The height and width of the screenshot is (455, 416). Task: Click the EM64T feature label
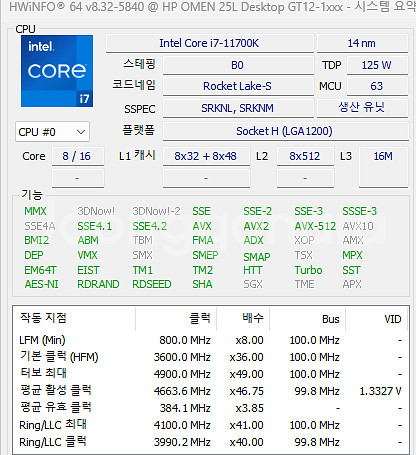[x=40, y=270]
